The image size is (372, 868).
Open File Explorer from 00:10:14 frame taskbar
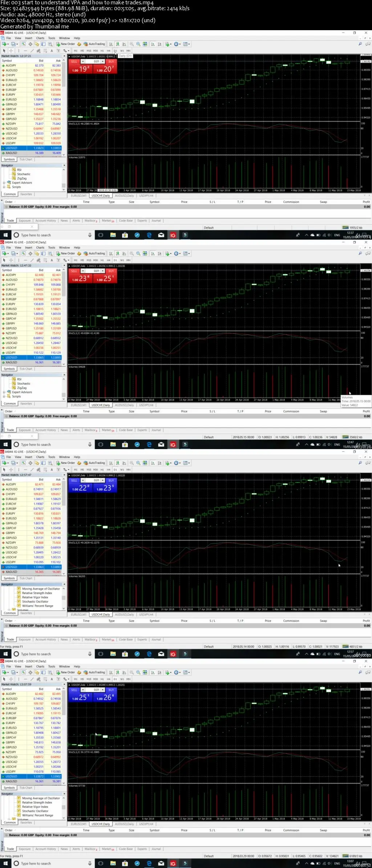pyautogui.click(x=113, y=235)
